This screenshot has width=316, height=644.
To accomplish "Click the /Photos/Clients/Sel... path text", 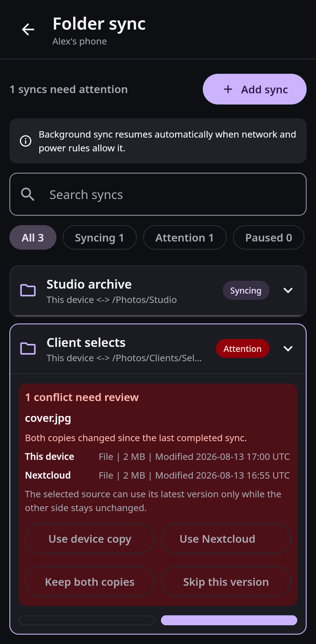I will tap(157, 358).
